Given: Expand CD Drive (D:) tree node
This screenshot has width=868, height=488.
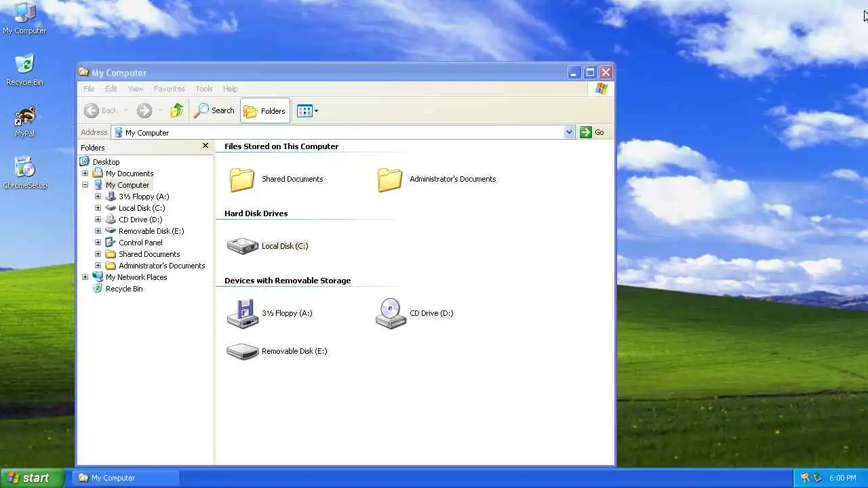Looking at the screenshot, I should tap(98, 220).
